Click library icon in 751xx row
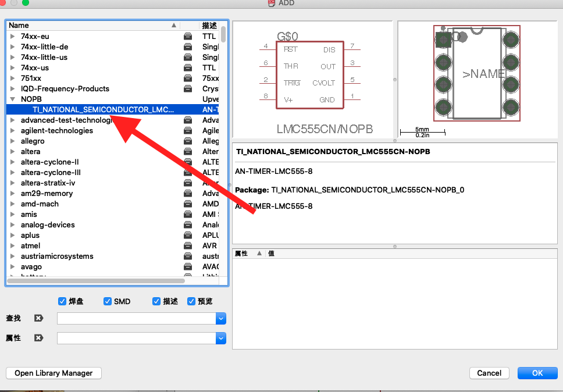Image resolution: width=563 pixels, height=392 pixels. (187, 78)
